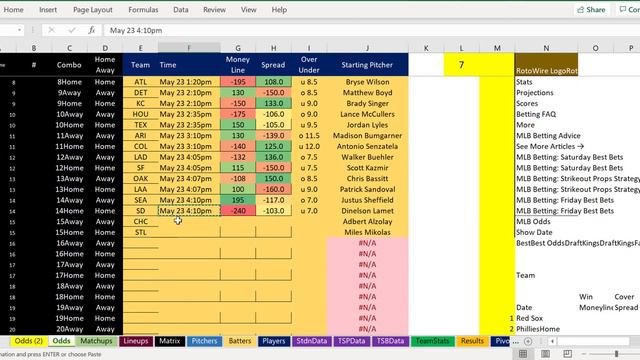The height and width of the screenshot is (360, 640).
Task: Switch to the StdnData sheet tab
Action: (x=312, y=341)
